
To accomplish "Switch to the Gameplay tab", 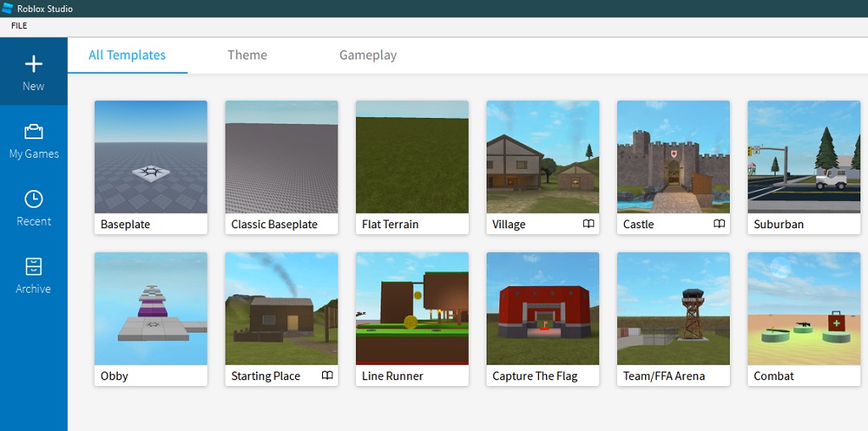I will point(368,55).
